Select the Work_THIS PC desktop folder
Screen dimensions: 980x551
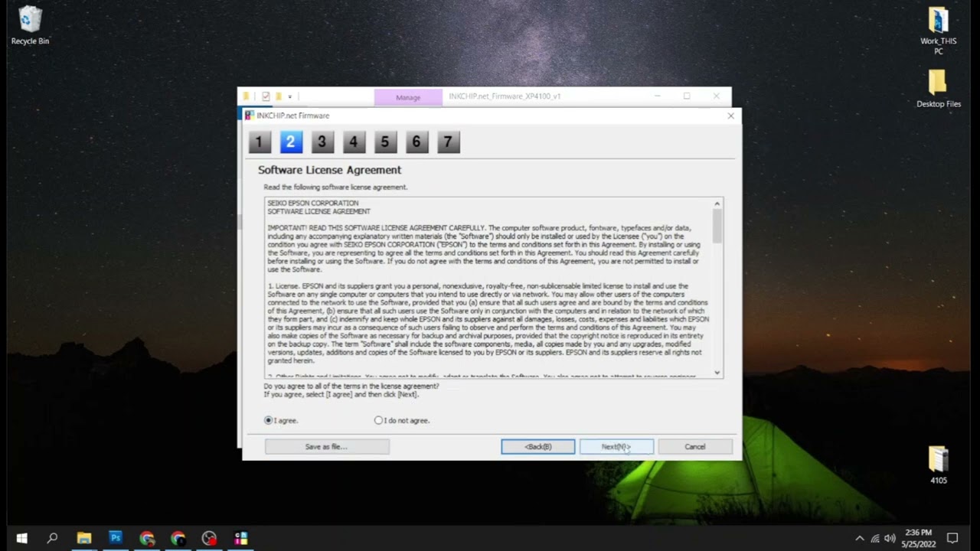(938, 31)
